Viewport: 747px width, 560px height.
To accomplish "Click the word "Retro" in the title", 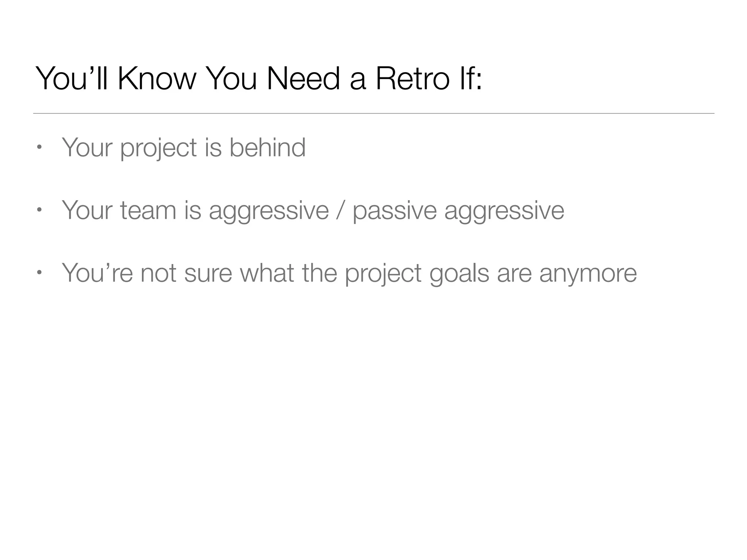I will (x=412, y=78).
